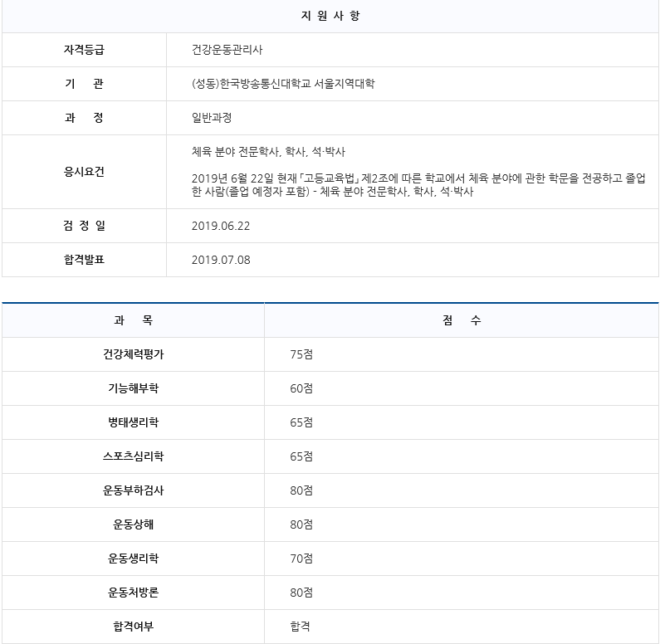660x644 pixels.
Task: Click the 건강운동관리사 value
Action: 227,50
